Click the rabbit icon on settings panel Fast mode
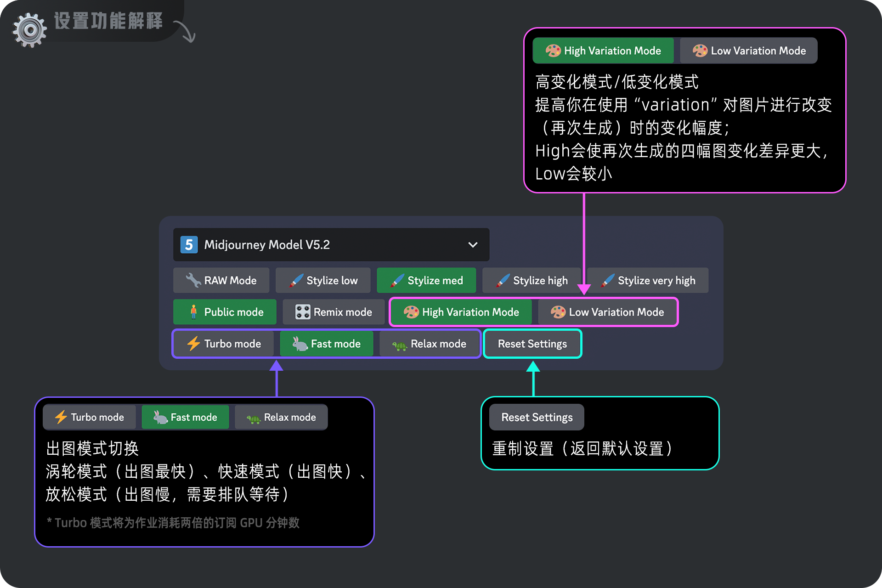This screenshot has height=588, width=882. click(300, 344)
